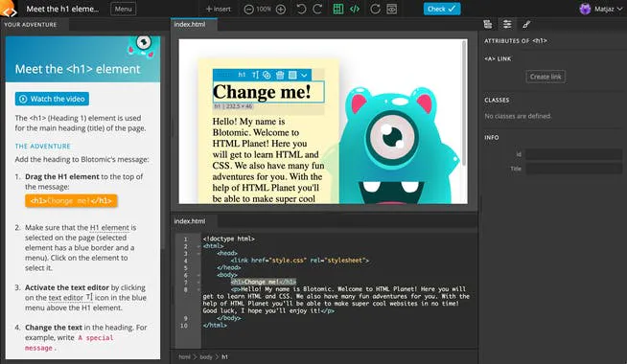Image resolution: width=627 pixels, height=364 pixels.
Task: Collapse the p tag fold arrow on line 8
Action: point(198,289)
